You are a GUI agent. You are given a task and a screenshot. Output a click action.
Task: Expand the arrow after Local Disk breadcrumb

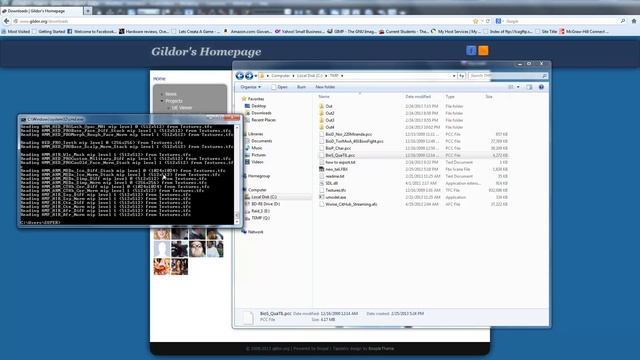pos(326,76)
